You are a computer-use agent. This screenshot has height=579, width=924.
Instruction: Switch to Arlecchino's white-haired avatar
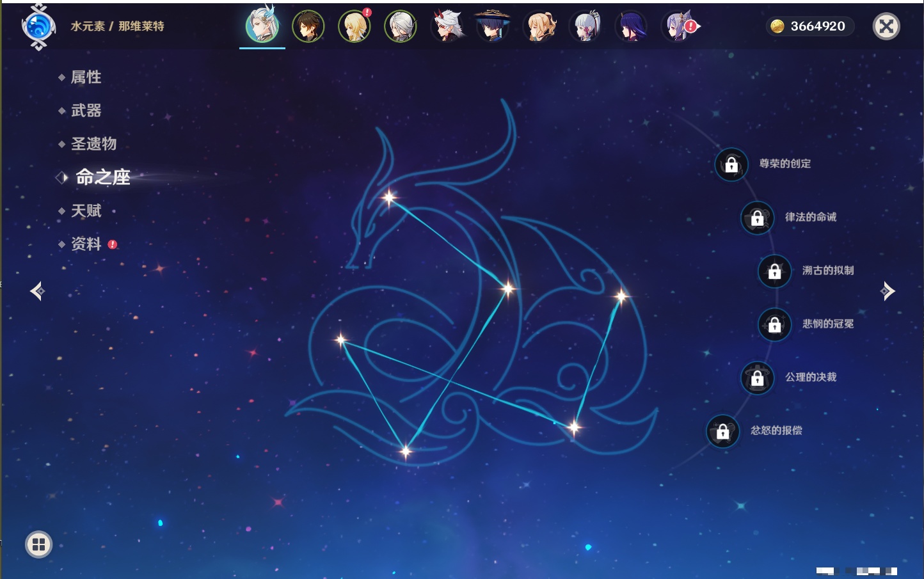[401, 26]
